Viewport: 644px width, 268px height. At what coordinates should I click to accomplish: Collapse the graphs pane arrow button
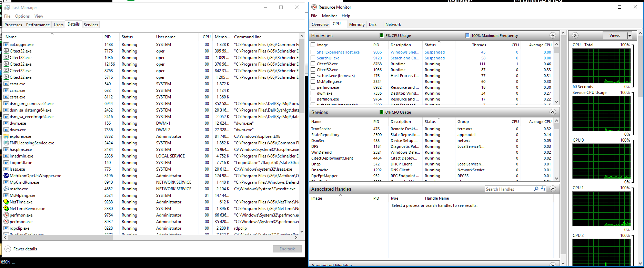pos(575,36)
